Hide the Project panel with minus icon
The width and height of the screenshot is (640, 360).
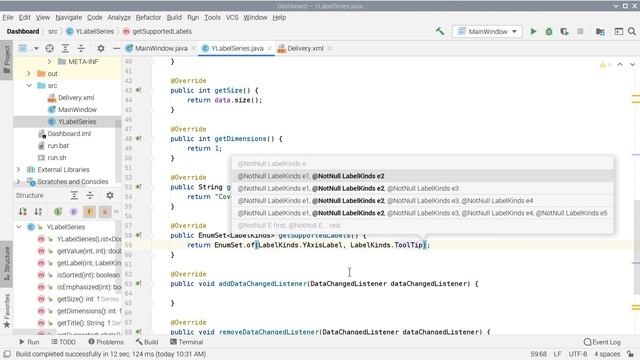tap(116, 48)
